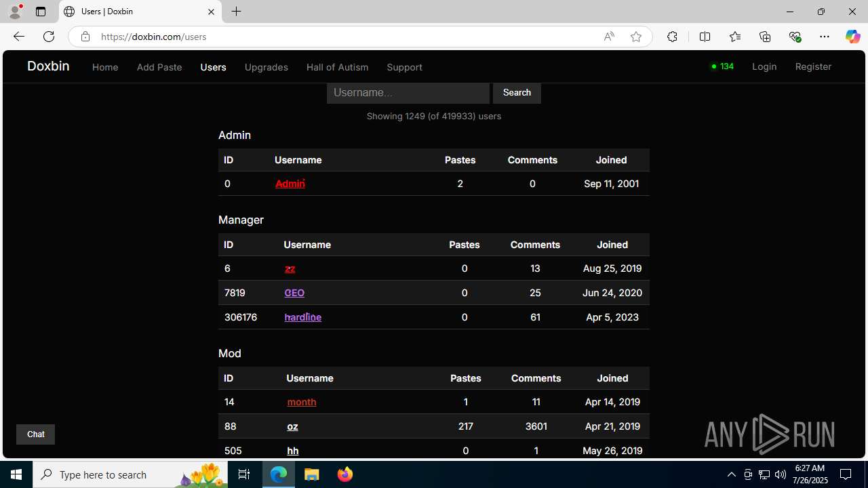The height and width of the screenshot is (488, 868).
Task: Click the pastes value 217
Action: point(465,426)
